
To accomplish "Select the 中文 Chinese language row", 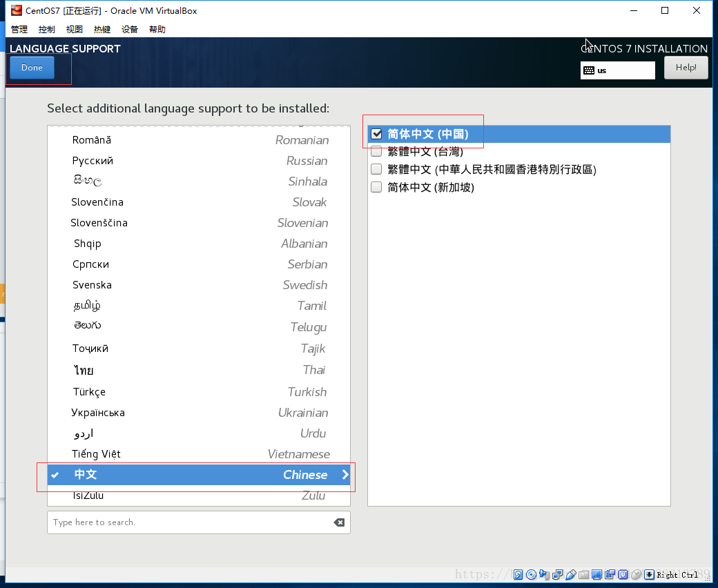I will 199,475.
